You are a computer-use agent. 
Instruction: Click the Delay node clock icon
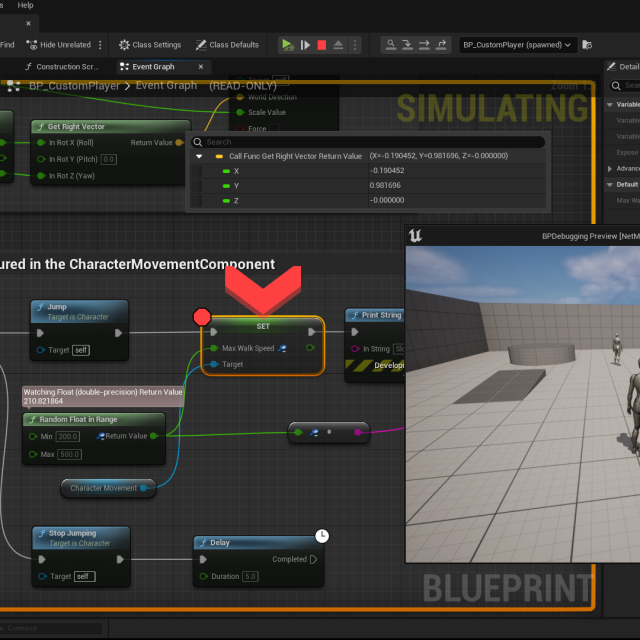[x=322, y=536]
